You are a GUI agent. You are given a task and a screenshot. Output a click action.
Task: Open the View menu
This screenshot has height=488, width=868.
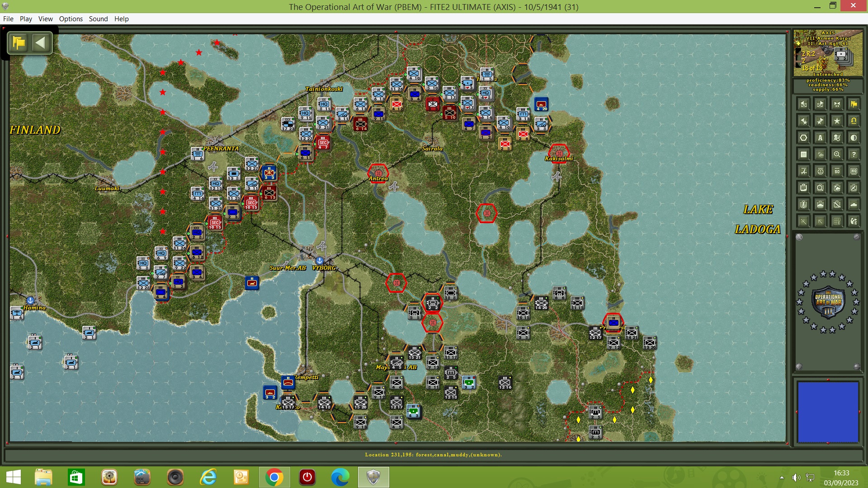[45, 19]
